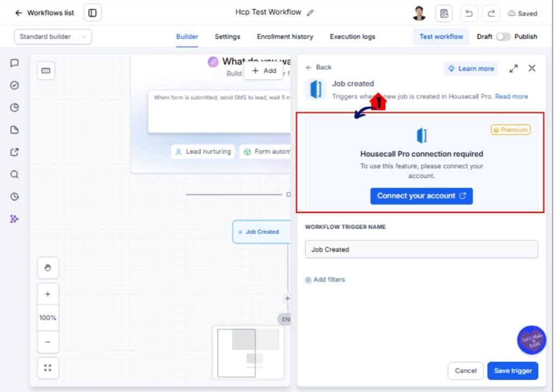The image size is (554, 392).
Task: Open the checkmark circle sidebar icon
Action: click(15, 85)
